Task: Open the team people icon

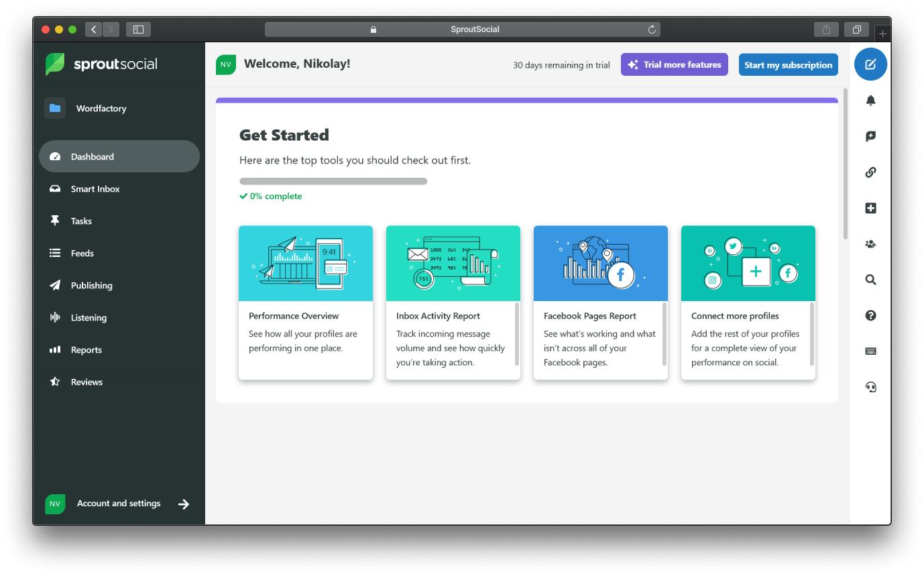Action: pyautogui.click(x=870, y=244)
